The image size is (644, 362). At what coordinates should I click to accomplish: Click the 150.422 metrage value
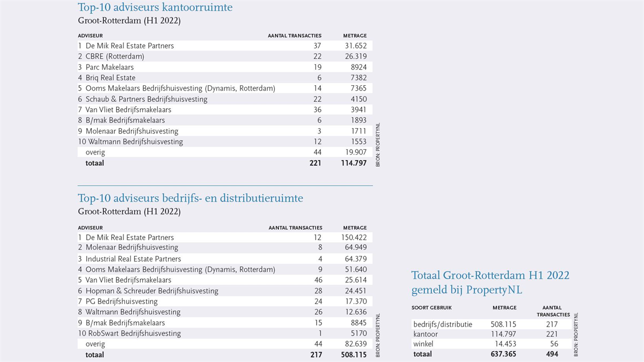[x=354, y=238]
